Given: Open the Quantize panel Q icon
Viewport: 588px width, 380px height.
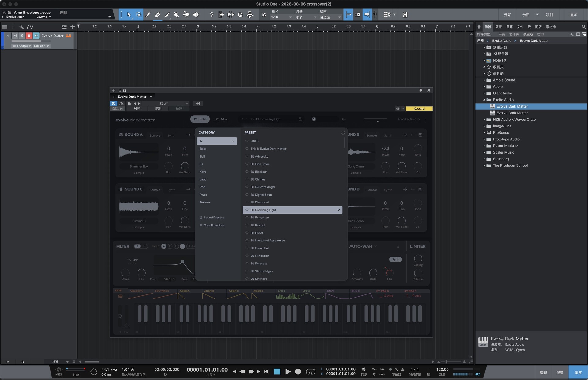Looking at the screenshot, I should point(240,14).
